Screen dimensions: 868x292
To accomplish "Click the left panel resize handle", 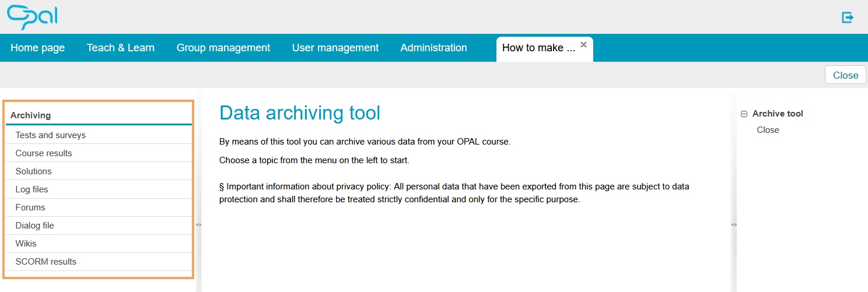I will pos(198,224).
